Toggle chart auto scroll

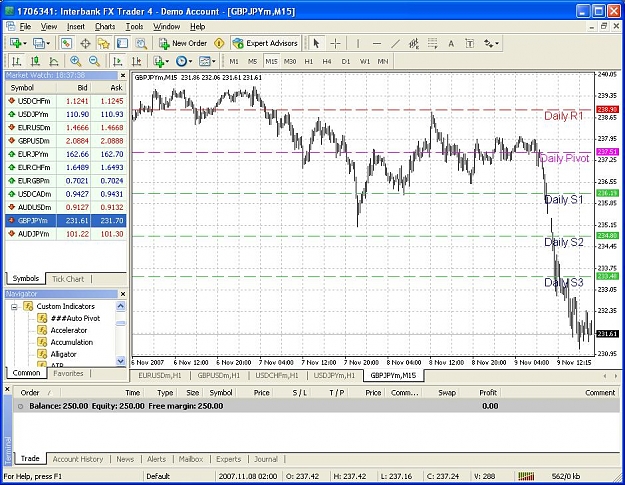click(118, 61)
